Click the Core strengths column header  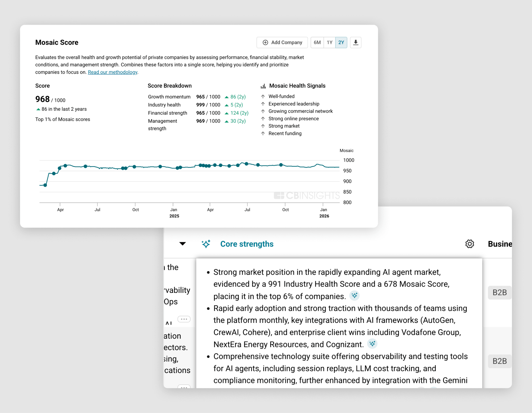(247, 244)
